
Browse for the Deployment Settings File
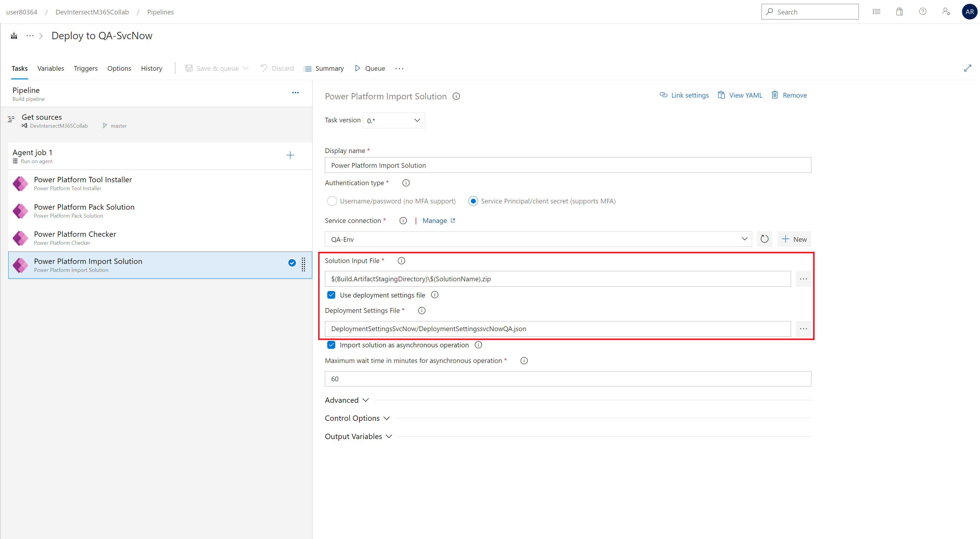(x=803, y=329)
